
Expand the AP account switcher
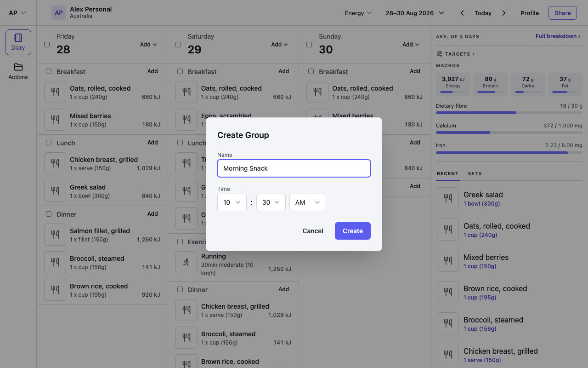[17, 13]
